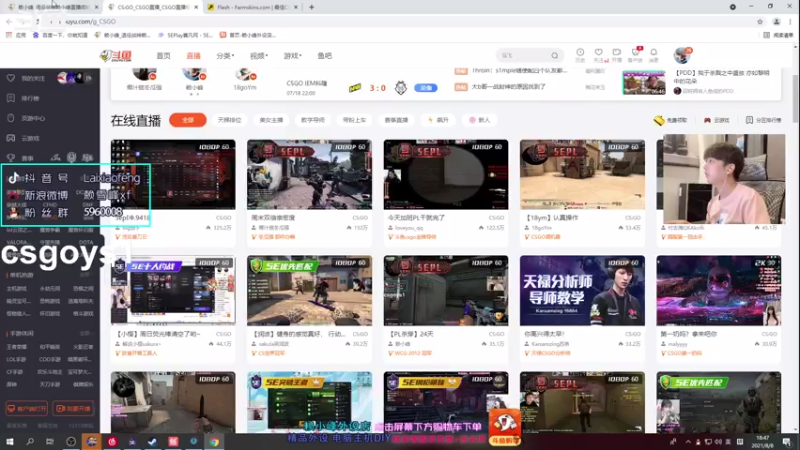The width and height of the screenshot is (800, 450).
Task: Switch to the Flash - Farmskins.com tab
Action: pyautogui.click(x=254, y=7)
